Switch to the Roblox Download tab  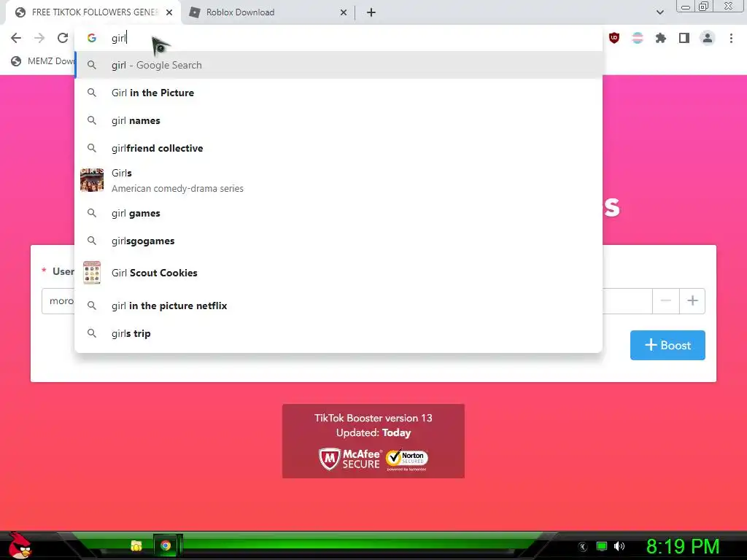tap(268, 12)
